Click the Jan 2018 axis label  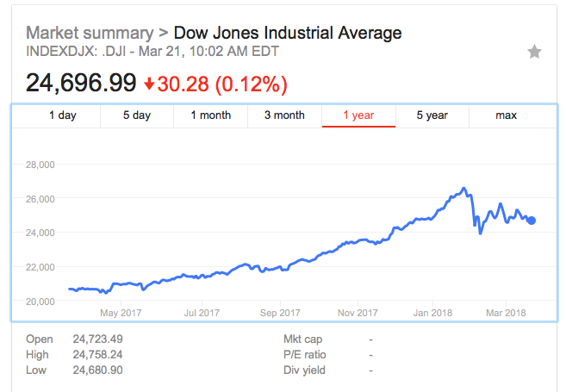coord(432,312)
